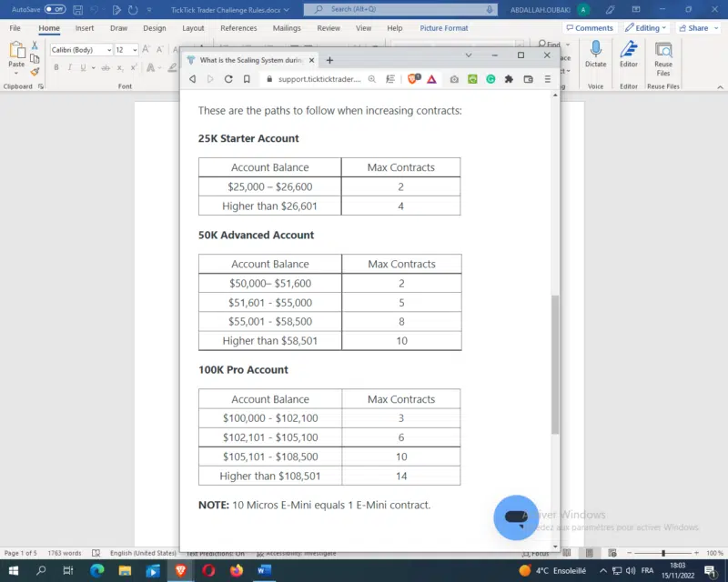
Task: Open the Calibri (Body) font dropdown
Action: pos(109,50)
